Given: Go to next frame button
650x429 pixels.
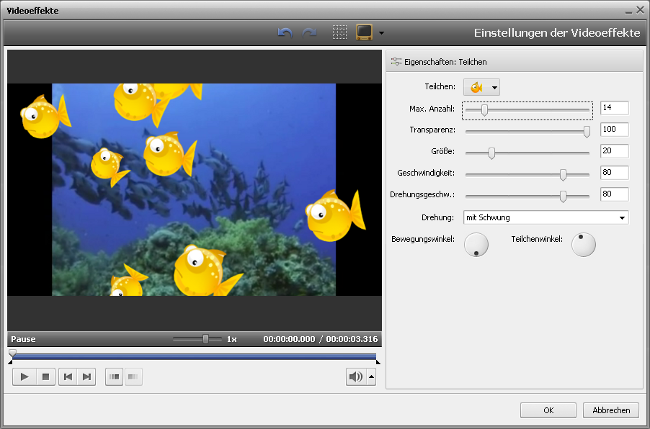Looking at the screenshot, I should [87, 376].
